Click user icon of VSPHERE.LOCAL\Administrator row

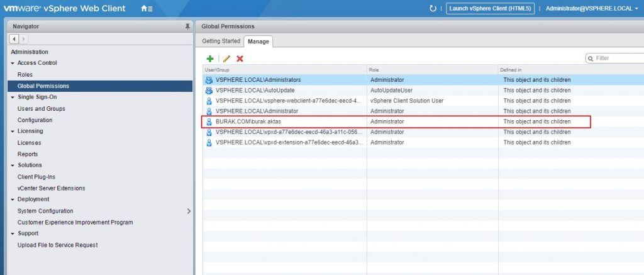209,111
